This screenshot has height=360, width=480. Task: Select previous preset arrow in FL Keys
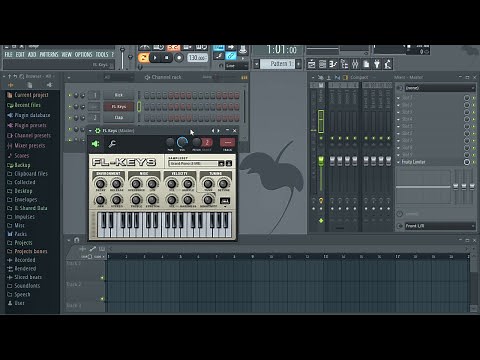[213, 131]
